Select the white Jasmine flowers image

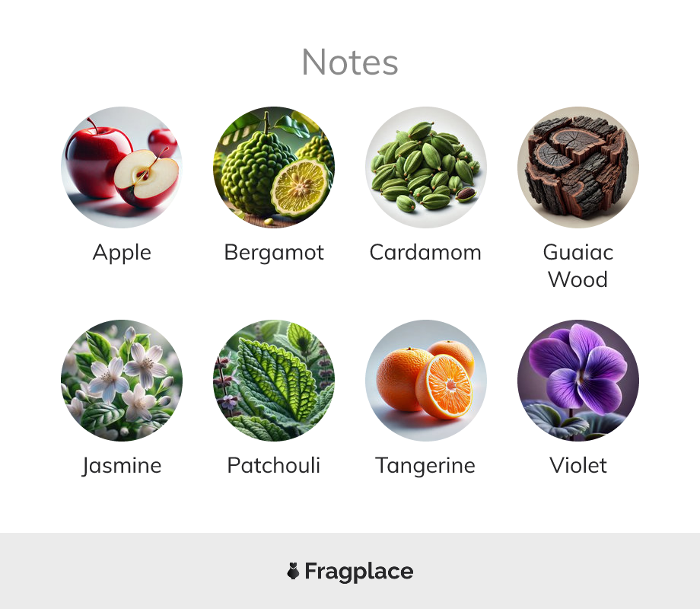tap(122, 381)
